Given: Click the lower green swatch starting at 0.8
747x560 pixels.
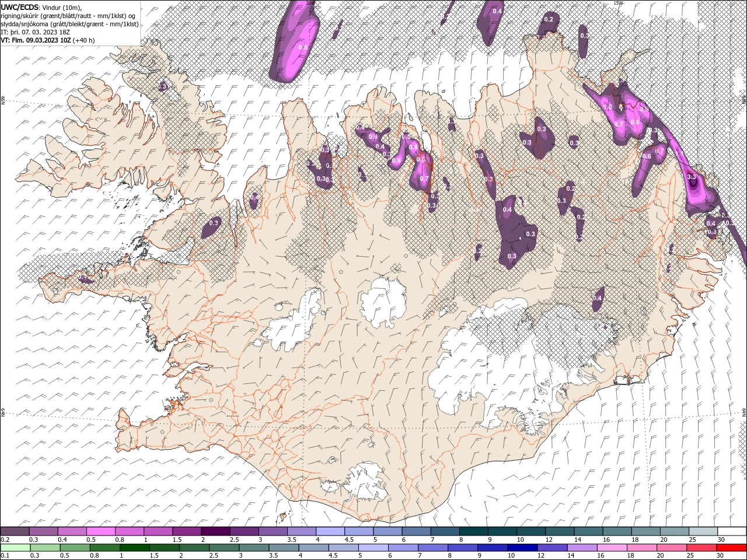Looking at the screenshot, I should (x=104, y=548).
